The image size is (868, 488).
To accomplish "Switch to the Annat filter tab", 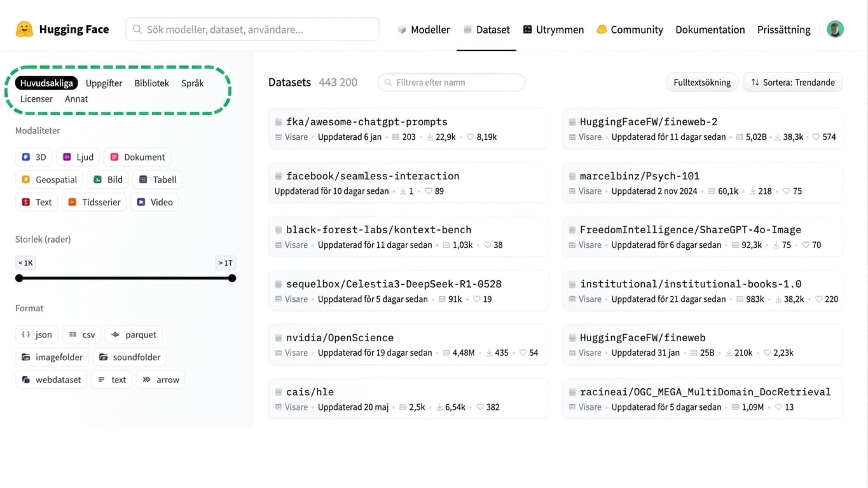I will tap(76, 99).
